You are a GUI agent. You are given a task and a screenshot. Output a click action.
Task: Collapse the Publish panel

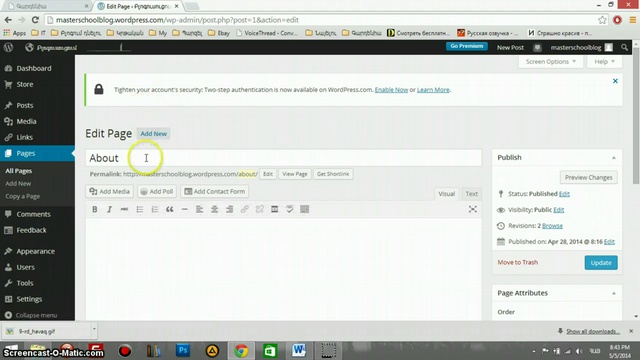613,158
